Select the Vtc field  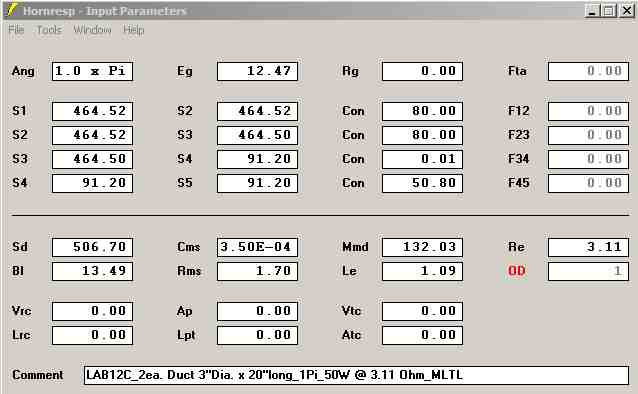pyautogui.click(x=422, y=311)
